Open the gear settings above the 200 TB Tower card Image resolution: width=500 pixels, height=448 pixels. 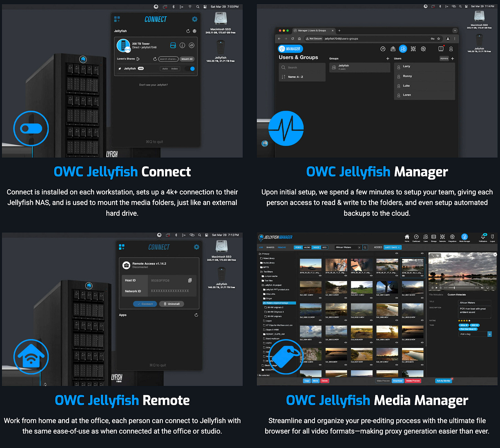pos(195,19)
